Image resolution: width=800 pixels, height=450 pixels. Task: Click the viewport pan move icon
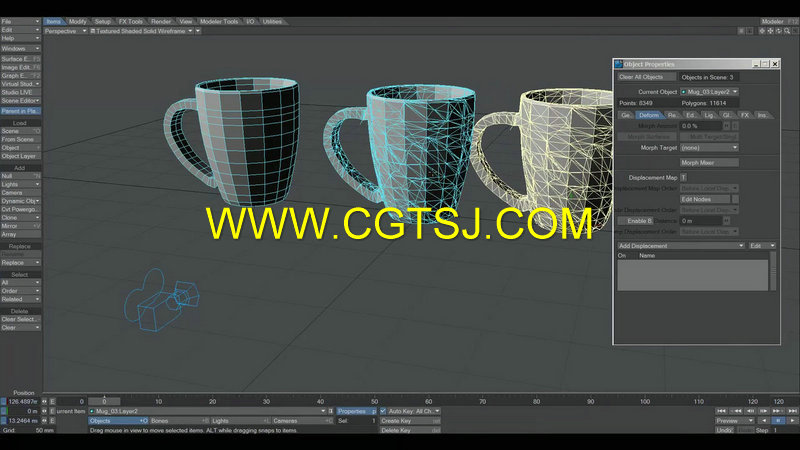pos(770,31)
